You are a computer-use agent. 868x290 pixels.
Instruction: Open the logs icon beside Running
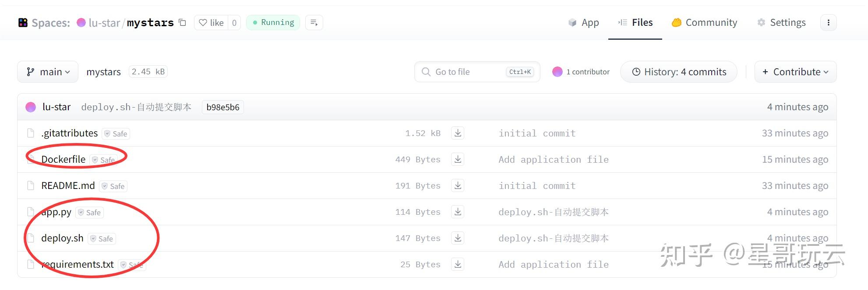click(x=314, y=22)
